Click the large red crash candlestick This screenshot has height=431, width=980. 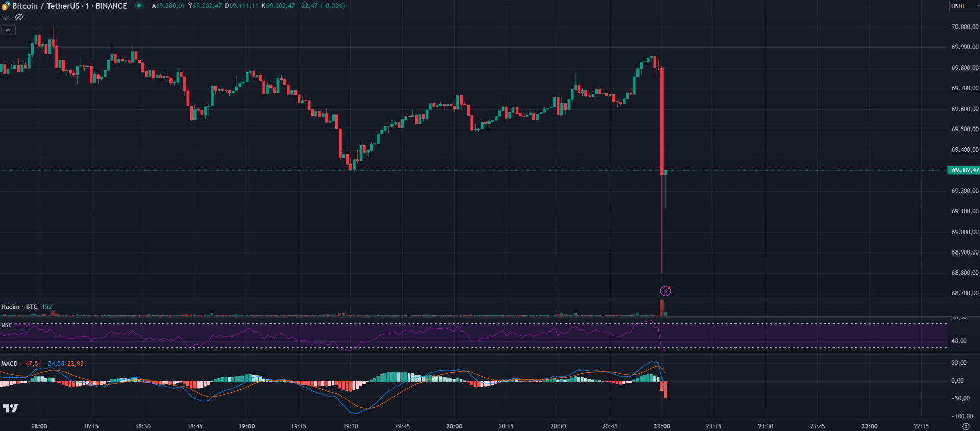coord(662,121)
